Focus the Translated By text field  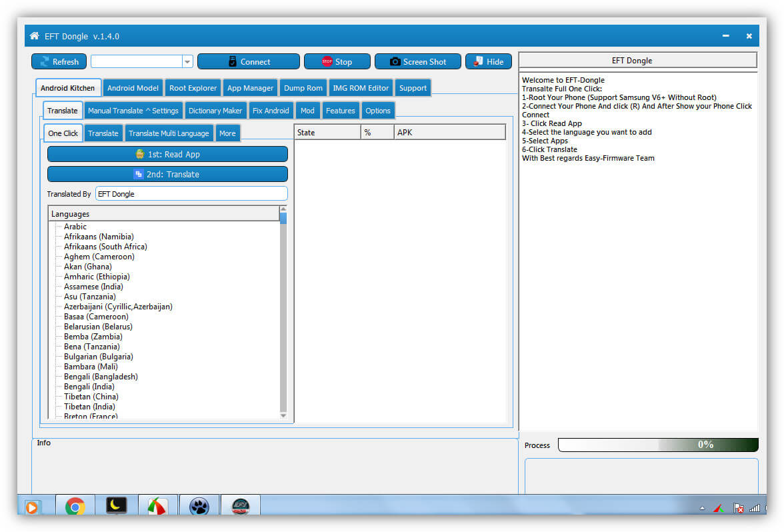point(191,193)
